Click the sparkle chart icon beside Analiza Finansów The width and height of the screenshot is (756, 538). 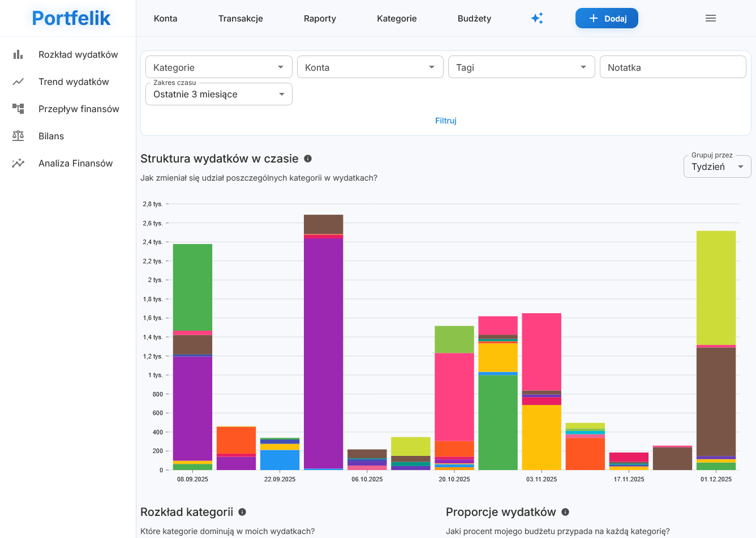[x=18, y=163]
